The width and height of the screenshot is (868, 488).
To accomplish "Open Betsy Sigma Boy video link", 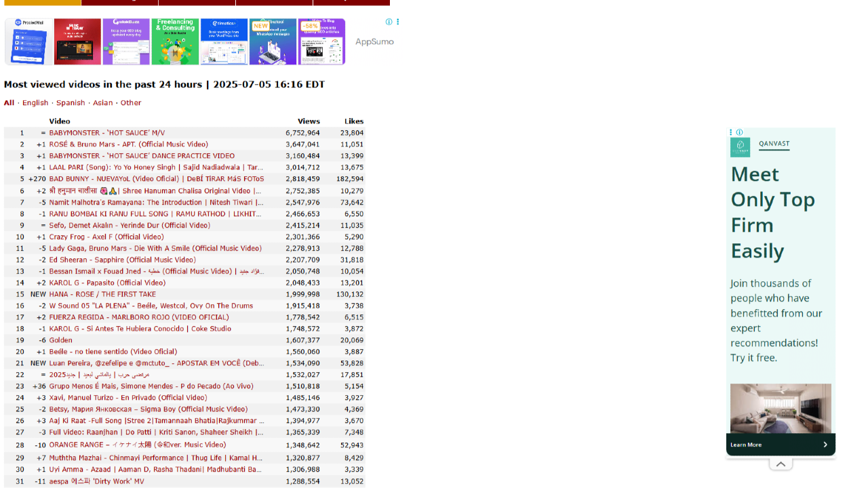I will click(x=149, y=409).
